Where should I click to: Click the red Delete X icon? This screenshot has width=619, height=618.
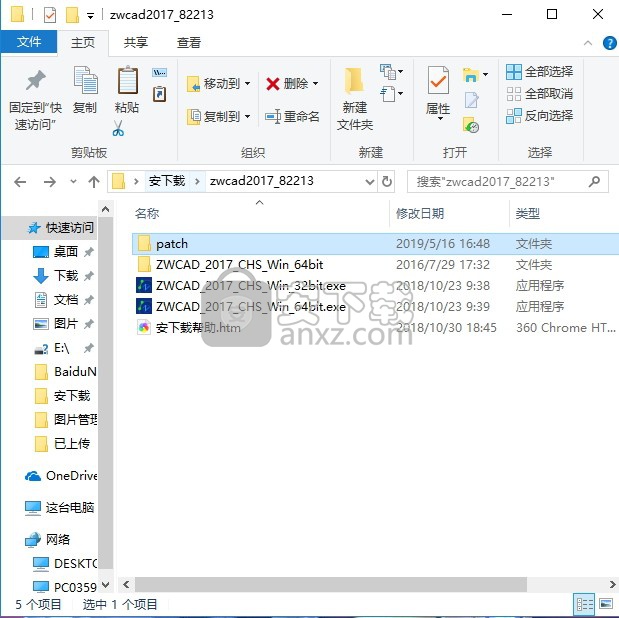tap(272, 84)
